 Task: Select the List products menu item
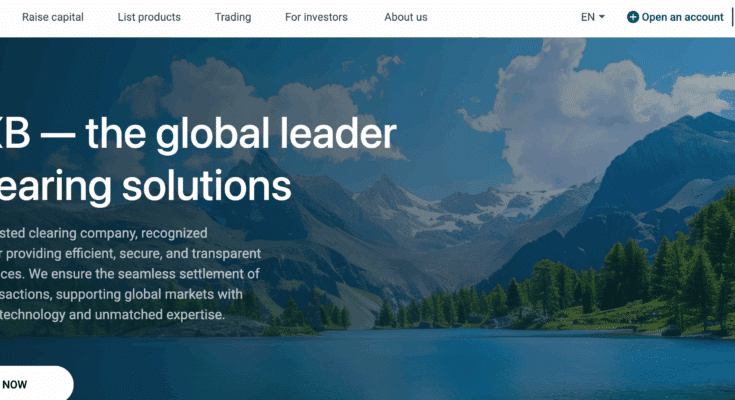tap(149, 17)
